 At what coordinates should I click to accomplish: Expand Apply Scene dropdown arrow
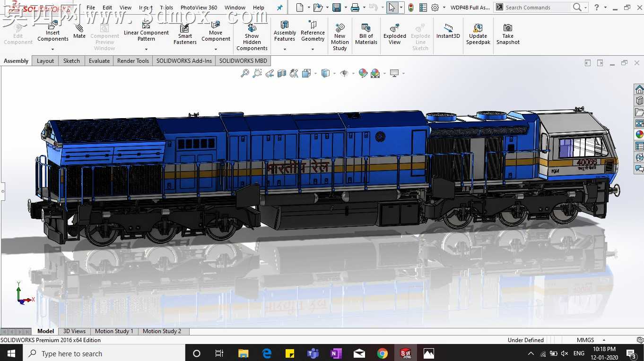384,74
